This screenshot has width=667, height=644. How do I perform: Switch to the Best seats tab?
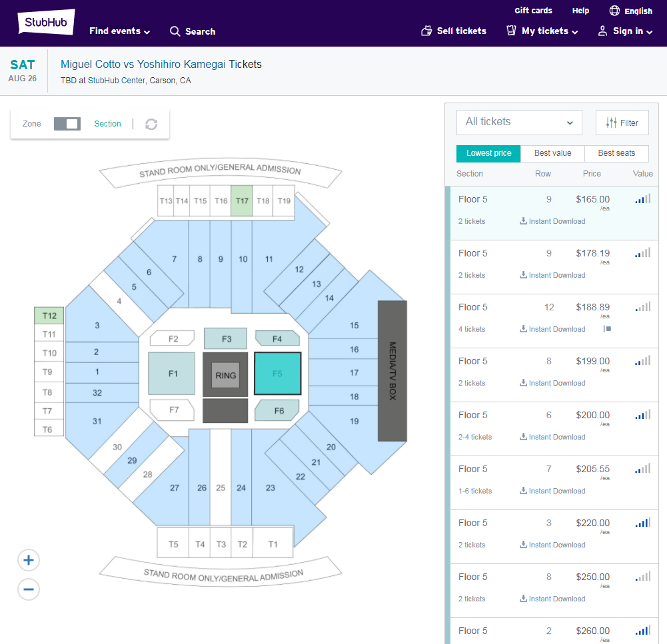[x=616, y=153]
